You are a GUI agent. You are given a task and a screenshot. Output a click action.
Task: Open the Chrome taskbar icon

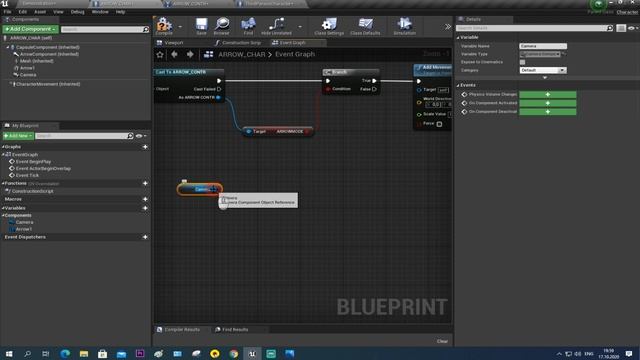233,353
